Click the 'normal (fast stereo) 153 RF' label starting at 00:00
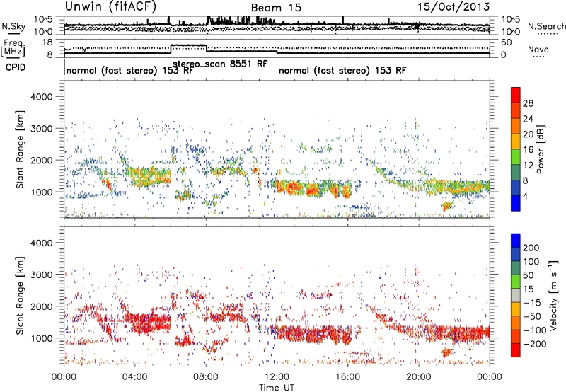Viewport: 566px width, 392px height. (130, 70)
